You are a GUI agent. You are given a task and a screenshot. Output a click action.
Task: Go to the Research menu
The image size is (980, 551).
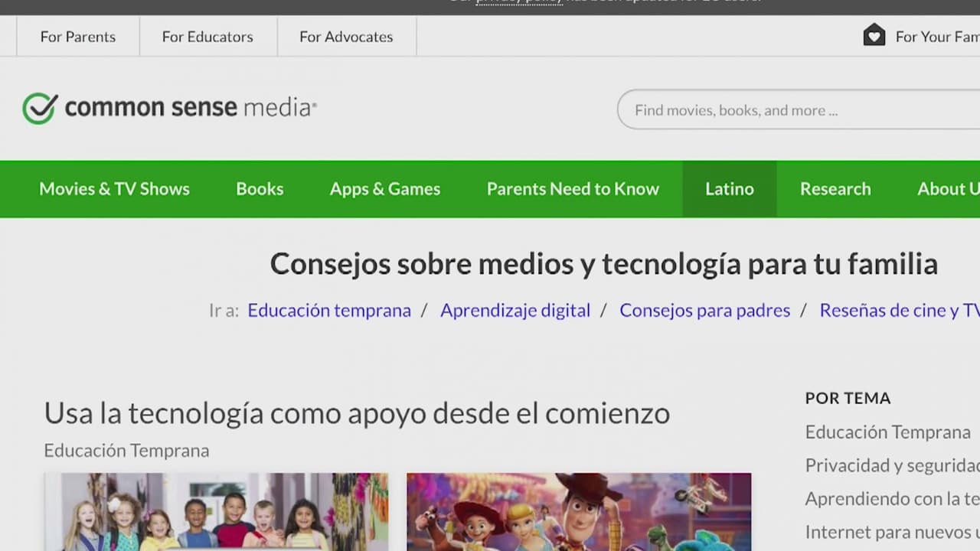(835, 189)
